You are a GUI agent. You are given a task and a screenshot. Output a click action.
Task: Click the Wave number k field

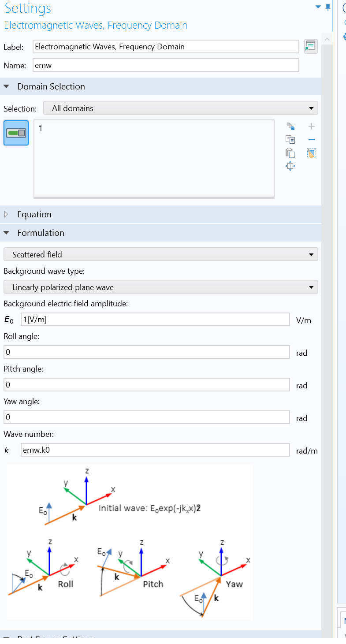click(x=155, y=450)
